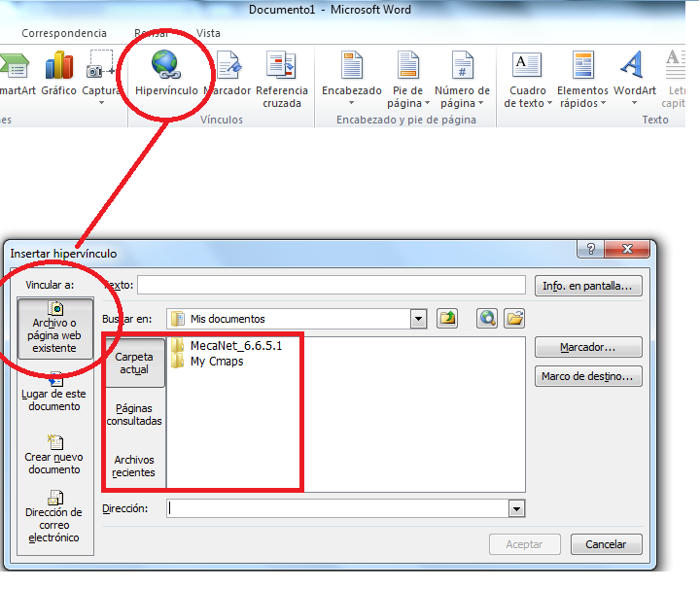Select the Archivos recientes tab

pos(134,466)
